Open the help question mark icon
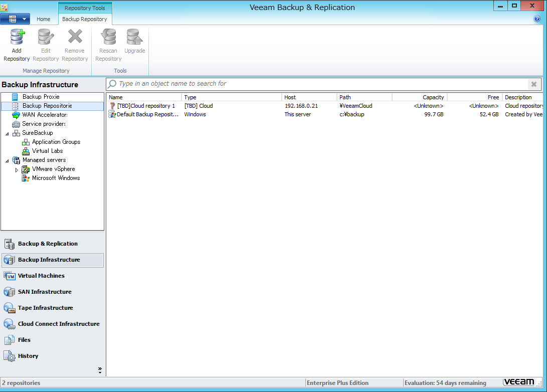 (537, 19)
